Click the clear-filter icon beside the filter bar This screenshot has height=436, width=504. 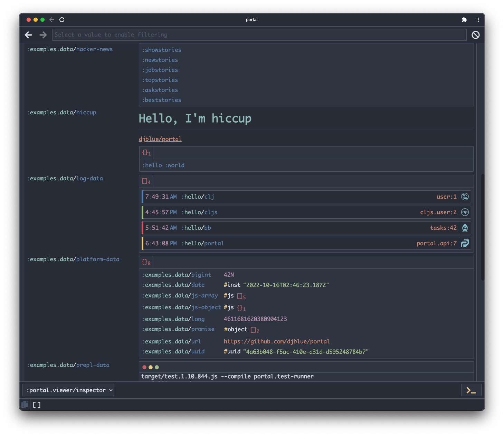click(x=476, y=35)
